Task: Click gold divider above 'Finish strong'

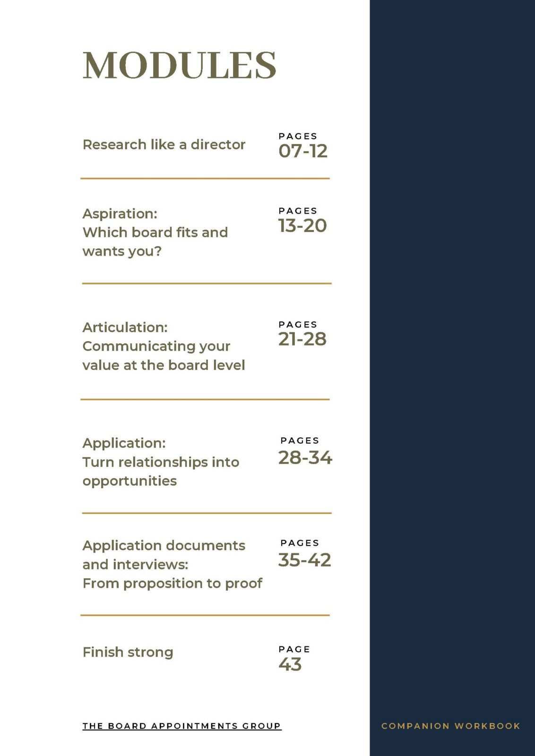Action: (205, 615)
